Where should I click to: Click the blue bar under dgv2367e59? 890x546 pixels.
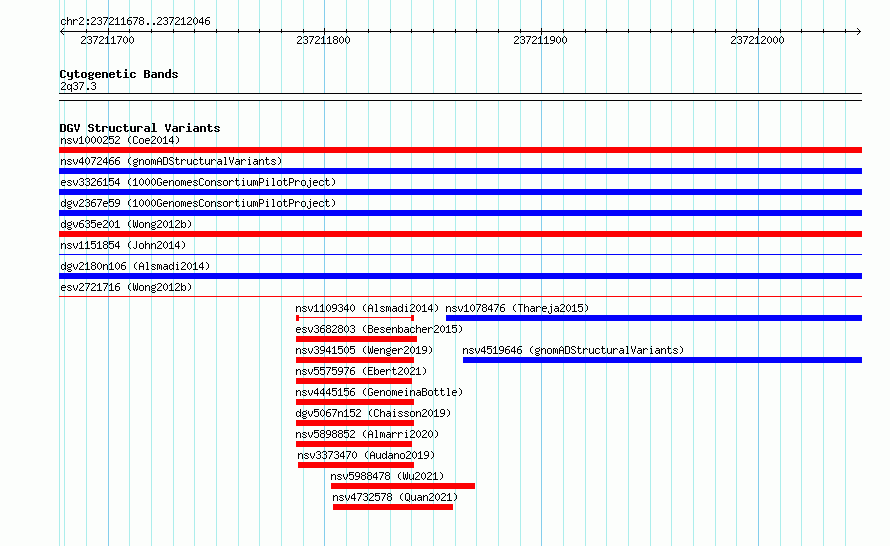click(460, 213)
